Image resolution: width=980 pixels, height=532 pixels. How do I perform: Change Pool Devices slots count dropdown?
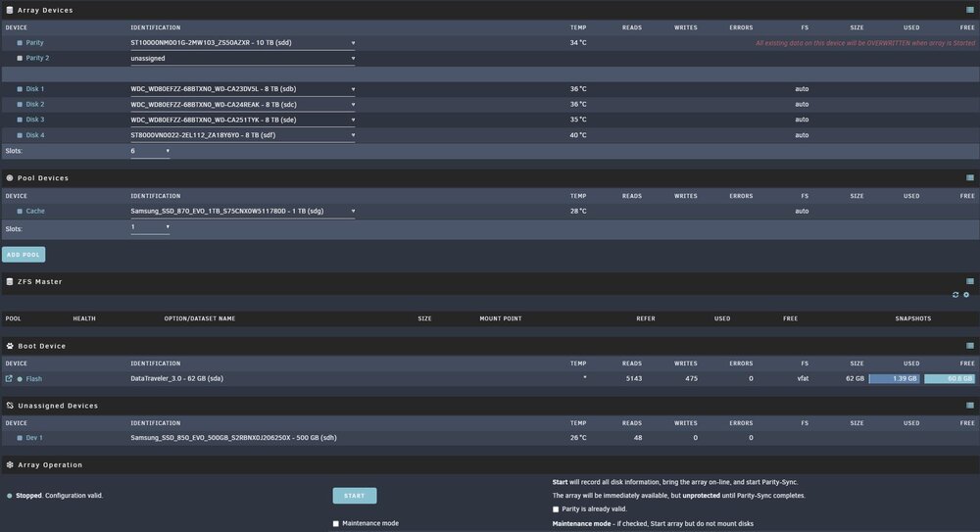point(150,227)
